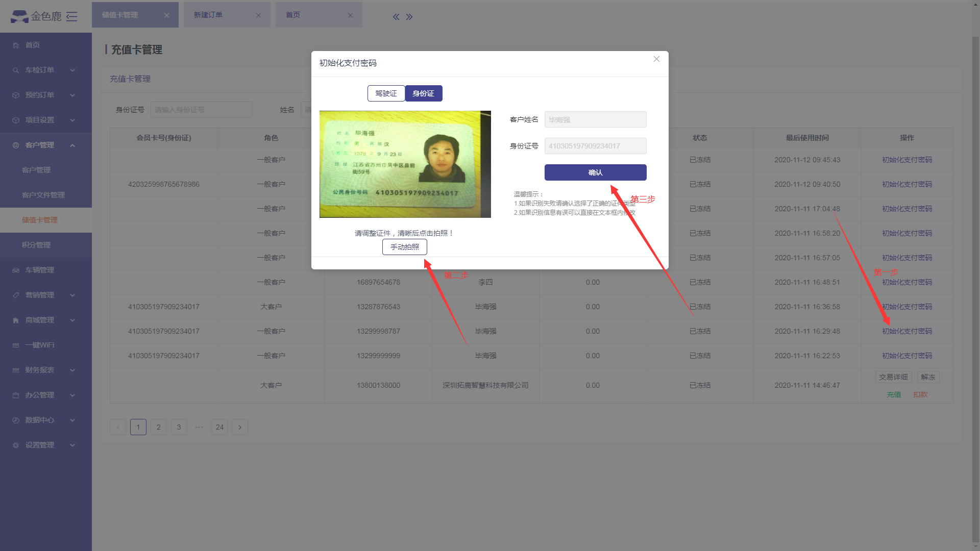Viewport: 980px width, 551px height.
Task: Click the 设置管理 gear icon
Action: point(16,445)
